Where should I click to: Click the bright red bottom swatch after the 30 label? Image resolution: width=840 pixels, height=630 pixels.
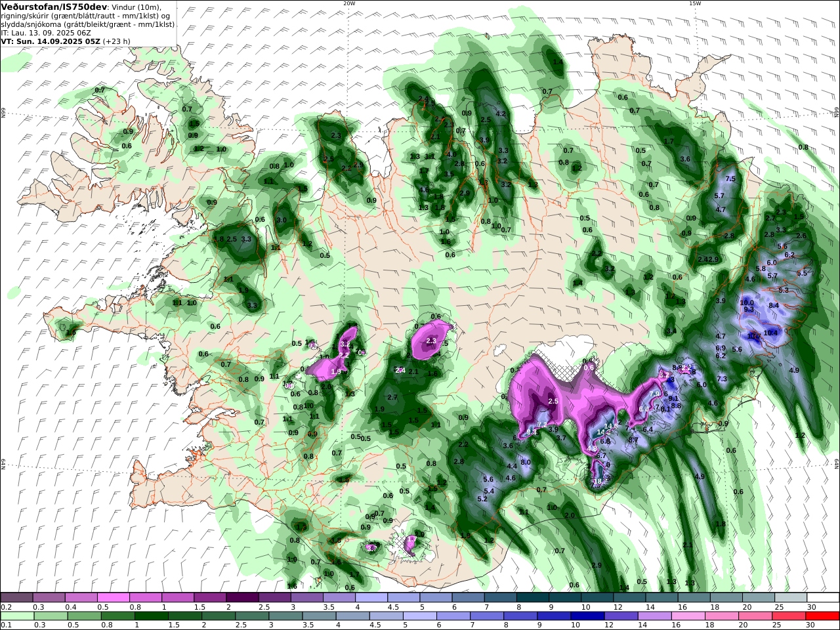[x=822, y=616]
